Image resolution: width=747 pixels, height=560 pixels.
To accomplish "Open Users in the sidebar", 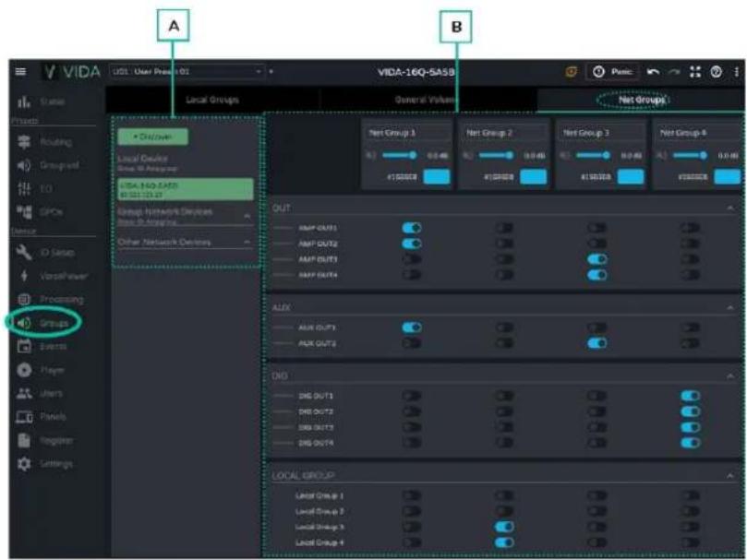I will point(40,393).
